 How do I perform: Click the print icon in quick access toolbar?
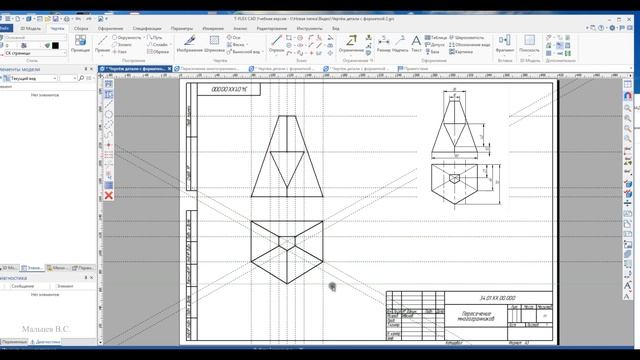67,19
